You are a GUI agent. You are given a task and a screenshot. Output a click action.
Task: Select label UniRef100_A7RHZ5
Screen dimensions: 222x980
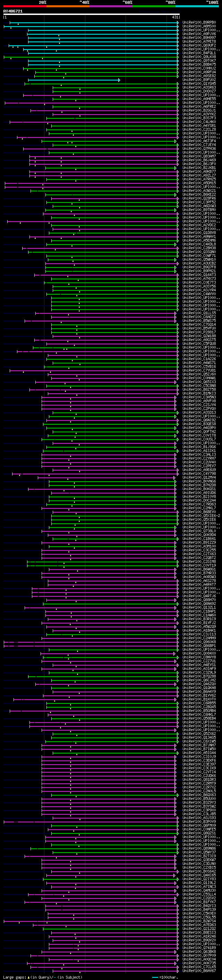199,179
